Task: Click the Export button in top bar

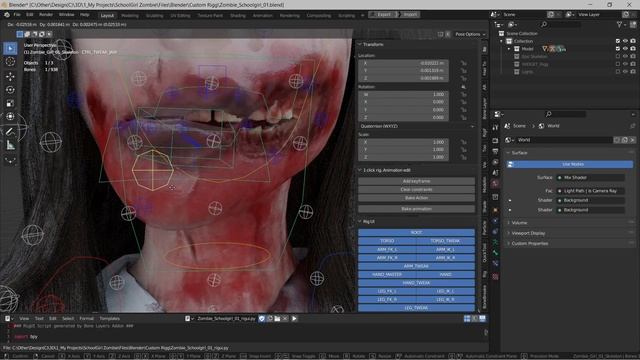Action: pos(383,15)
